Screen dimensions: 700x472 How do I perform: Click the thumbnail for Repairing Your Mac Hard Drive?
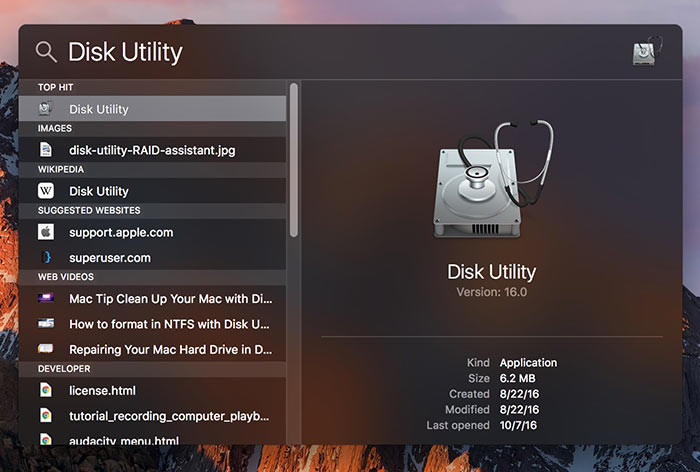click(46, 348)
